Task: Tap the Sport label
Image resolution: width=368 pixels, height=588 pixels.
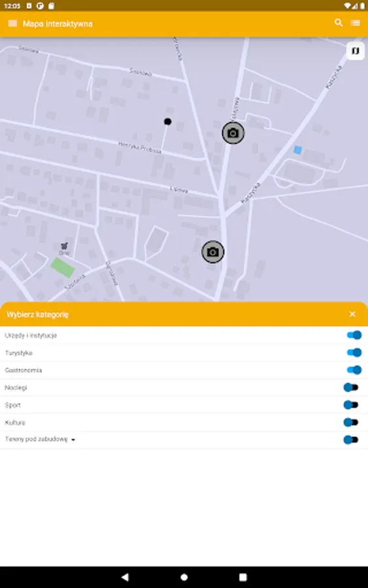Action: coord(13,405)
